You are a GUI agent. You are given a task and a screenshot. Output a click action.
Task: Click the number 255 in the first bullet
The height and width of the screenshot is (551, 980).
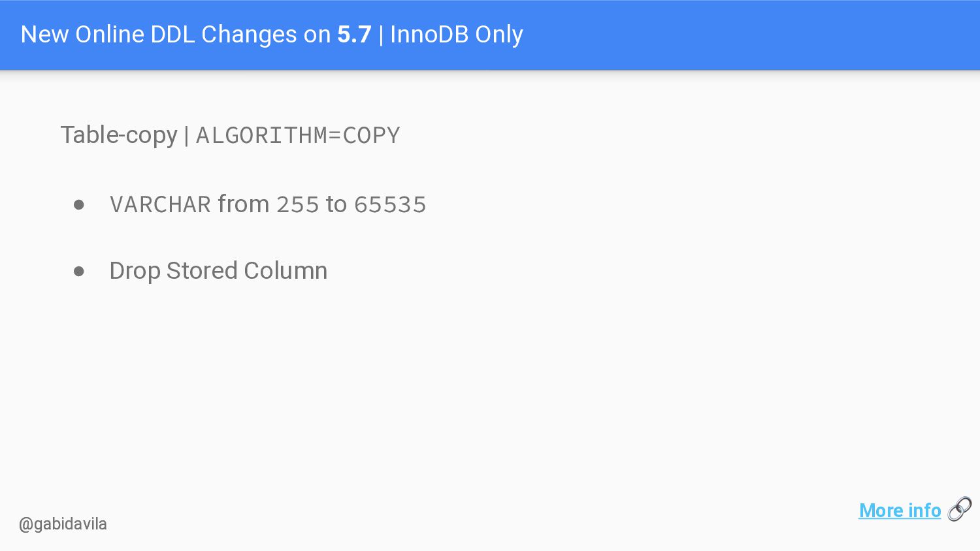298,205
